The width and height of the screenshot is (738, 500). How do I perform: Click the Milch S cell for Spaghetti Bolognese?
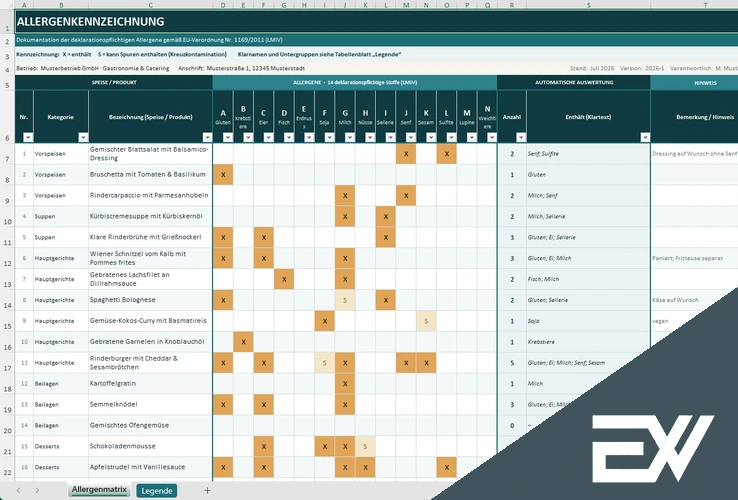[x=345, y=300]
